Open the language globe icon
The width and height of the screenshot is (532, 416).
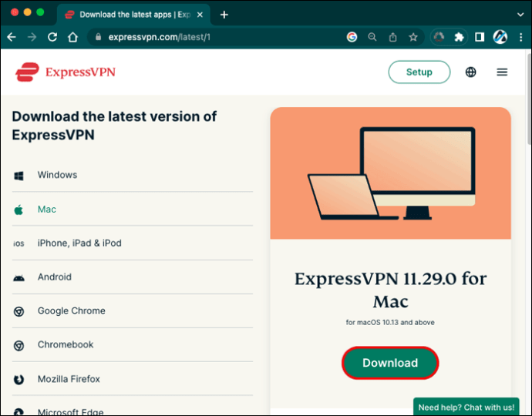(x=470, y=72)
